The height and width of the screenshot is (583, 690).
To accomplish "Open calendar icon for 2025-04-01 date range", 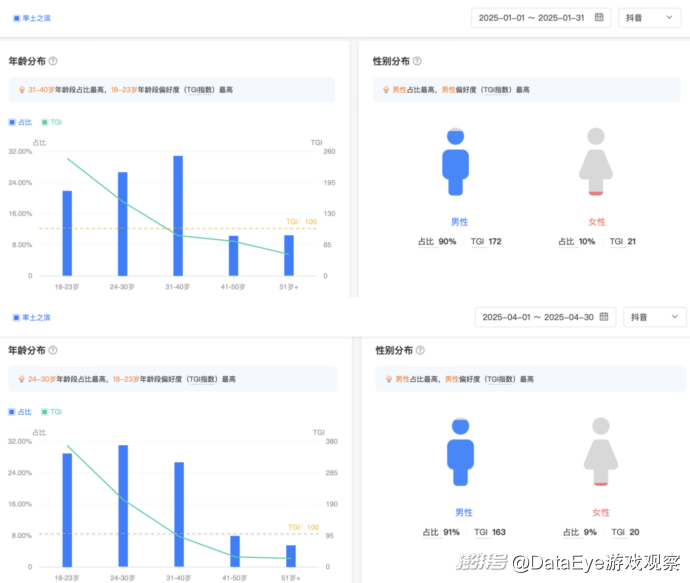I will point(604,317).
